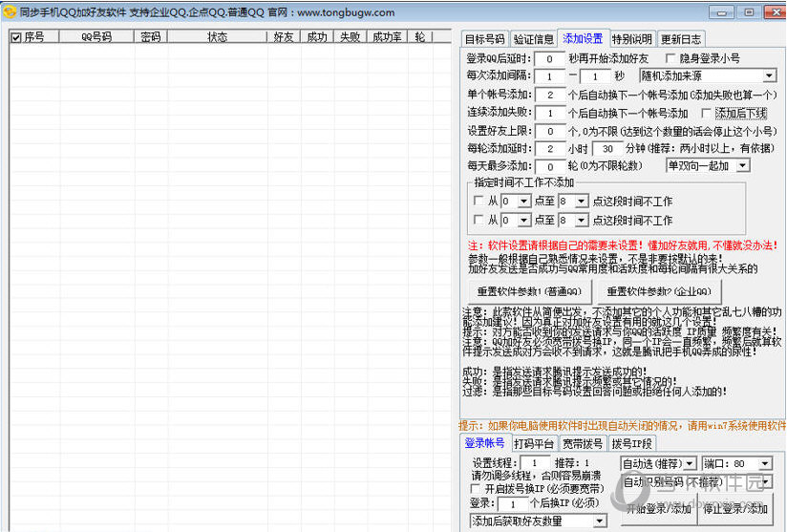The image size is (787, 532).
Task: Click the 登录 个后换IP field
Action: tap(513, 504)
